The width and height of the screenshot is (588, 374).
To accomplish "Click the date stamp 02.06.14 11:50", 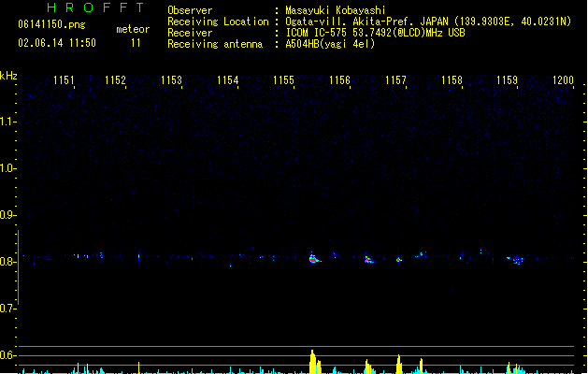I will (57, 43).
